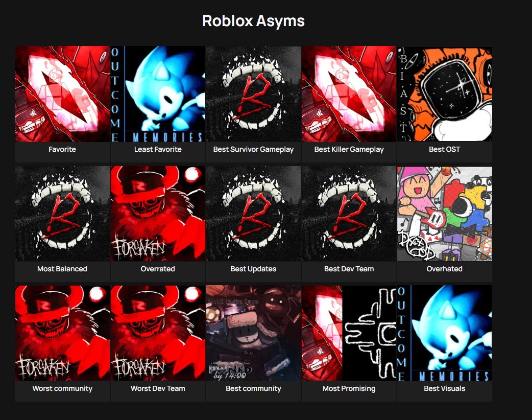The width and height of the screenshot is (532, 420).
Task: Click the Roblox Asyms title
Action: tap(253, 21)
